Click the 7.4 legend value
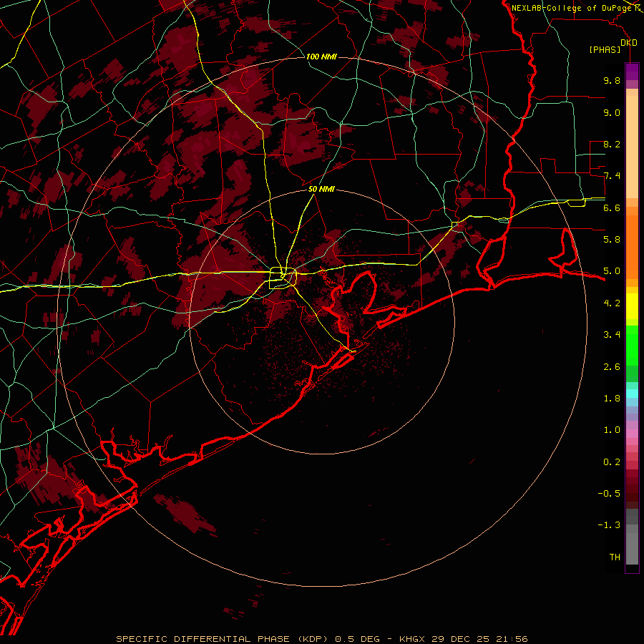The width and height of the screenshot is (644, 644). pos(612,176)
